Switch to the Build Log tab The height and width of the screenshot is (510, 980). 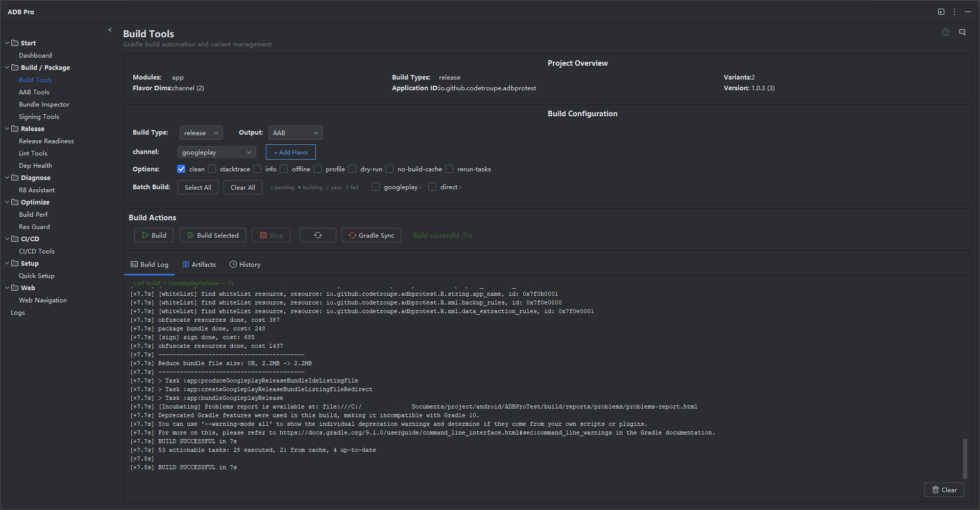tap(150, 264)
